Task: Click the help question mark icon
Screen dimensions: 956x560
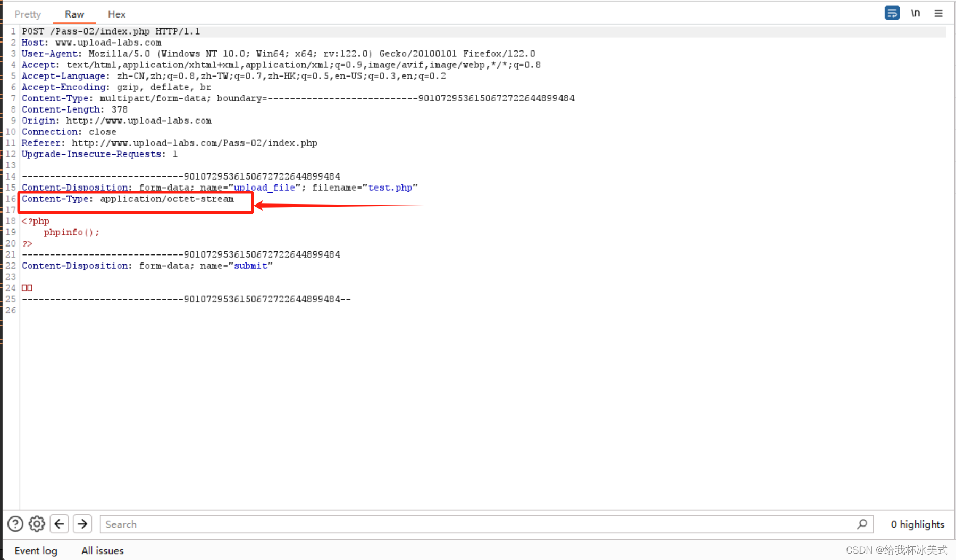Action: [15, 524]
